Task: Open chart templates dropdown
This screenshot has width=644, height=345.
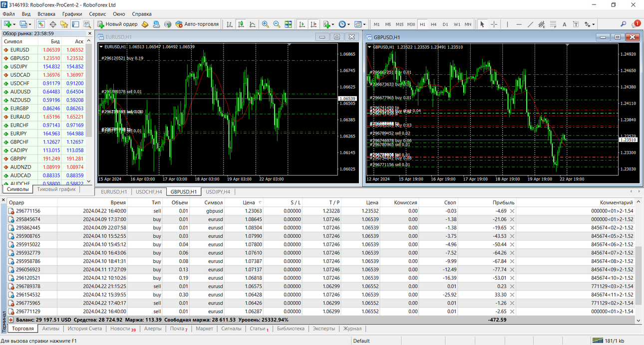Action: (360, 24)
